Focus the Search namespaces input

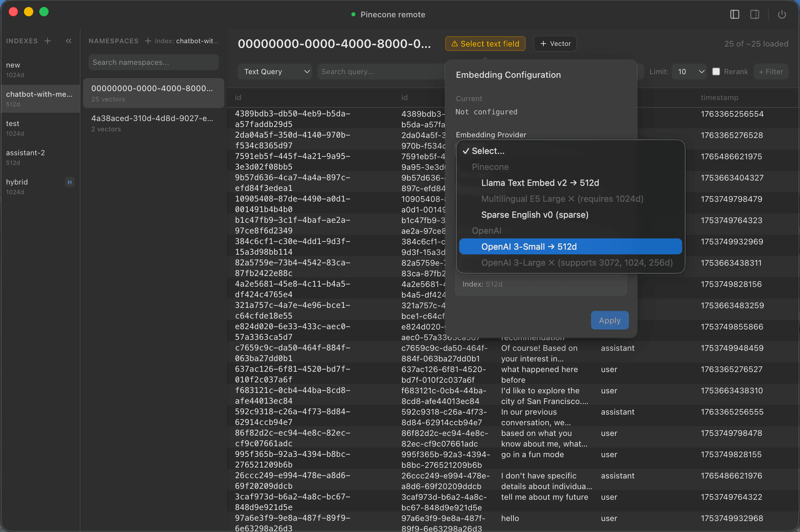[x=153, y=63]
